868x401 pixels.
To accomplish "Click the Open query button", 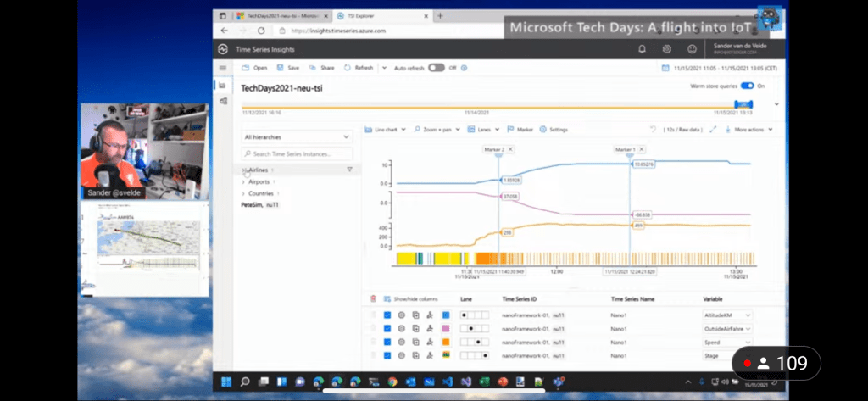I will [254, 68].
